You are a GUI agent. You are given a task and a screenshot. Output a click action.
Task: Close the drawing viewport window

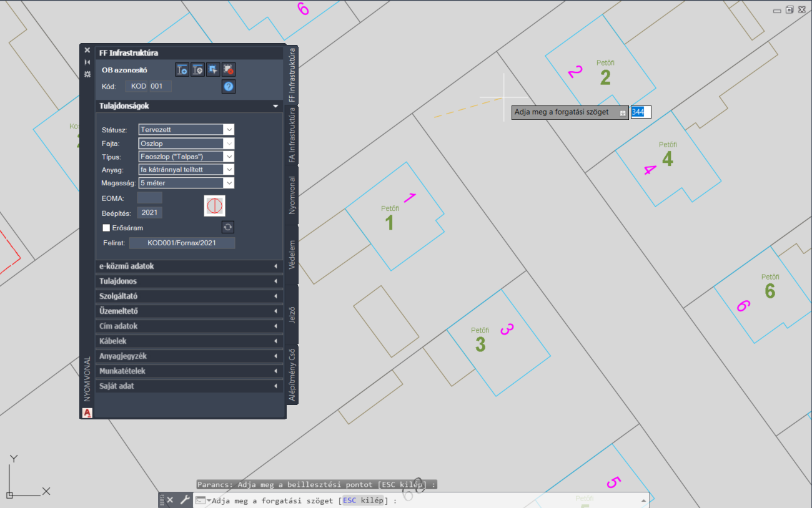pyautogui.click(x=803, y=10)
